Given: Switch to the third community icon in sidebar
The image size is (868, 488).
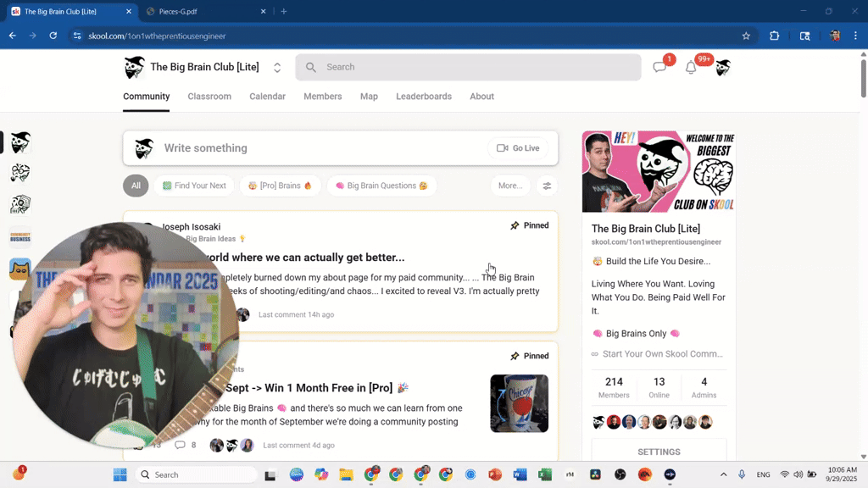Looking at the screenshot, I should 20,204.
